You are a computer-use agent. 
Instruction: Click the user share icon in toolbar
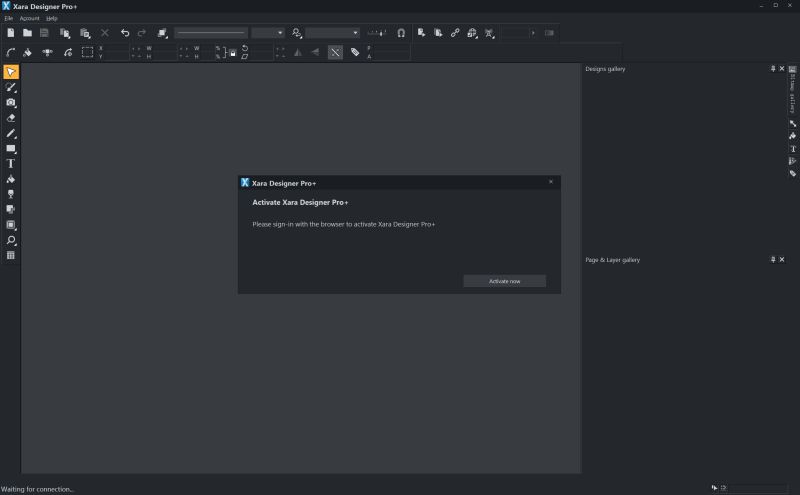[296, 33]
